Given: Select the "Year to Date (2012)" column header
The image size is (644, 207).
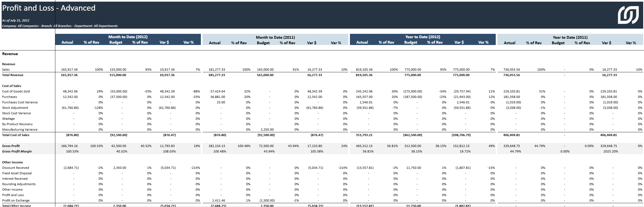Looking at the screenshot, I should click(x=422, y=37).
